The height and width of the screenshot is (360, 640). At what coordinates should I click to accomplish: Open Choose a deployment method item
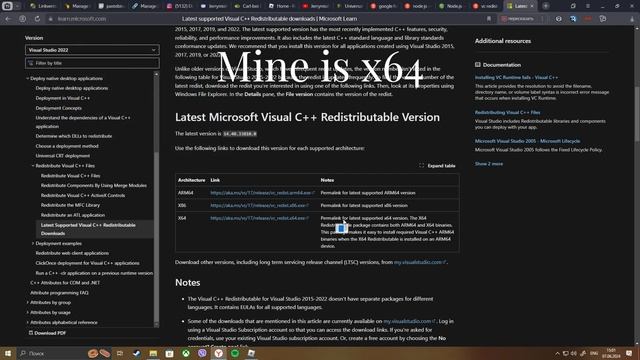(x=67, y=146)
